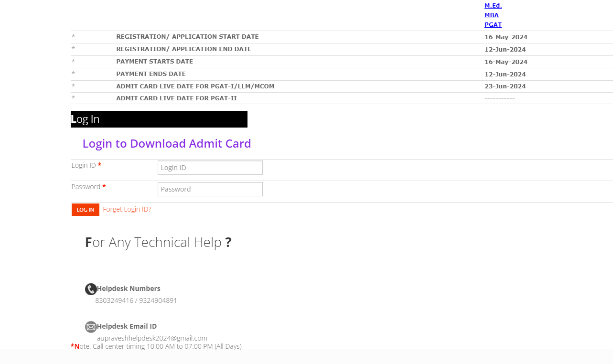Follow the Forget Login ID? link
Image resolution: width=613 pixels, height=364 pixels.
127,209
